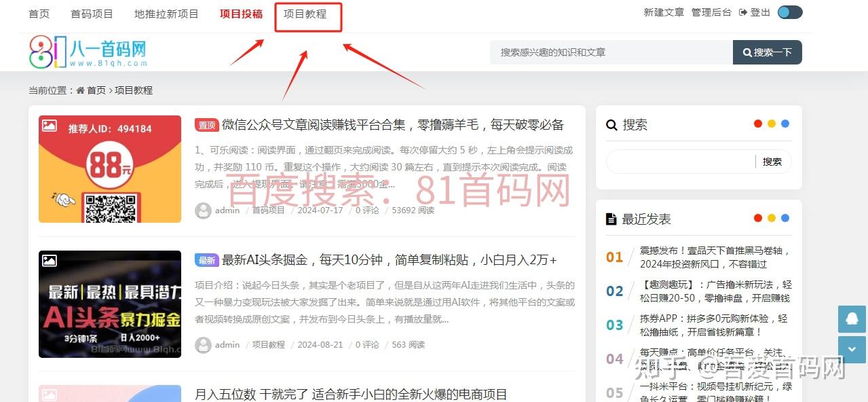This screenshot has height=402, width=868.
Task: Click image icon on AI头条 thumbnail
Action: coord(49,261)
